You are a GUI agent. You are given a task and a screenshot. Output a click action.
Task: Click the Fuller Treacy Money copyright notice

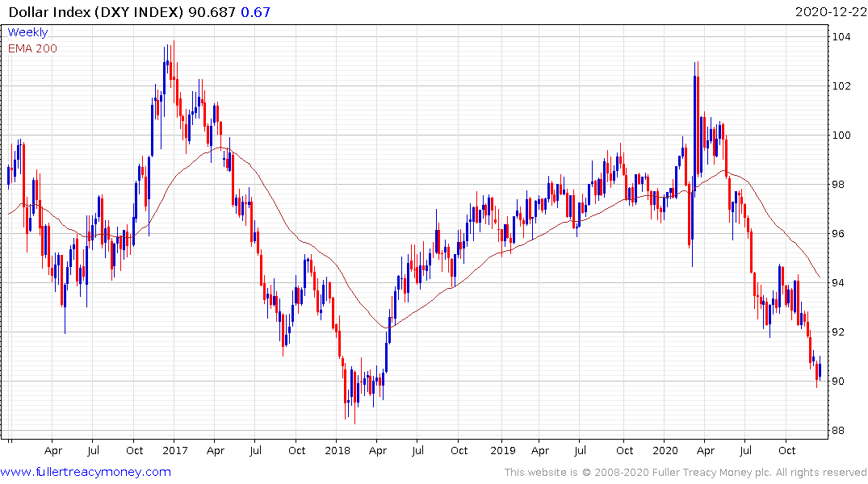click(686, 473)
